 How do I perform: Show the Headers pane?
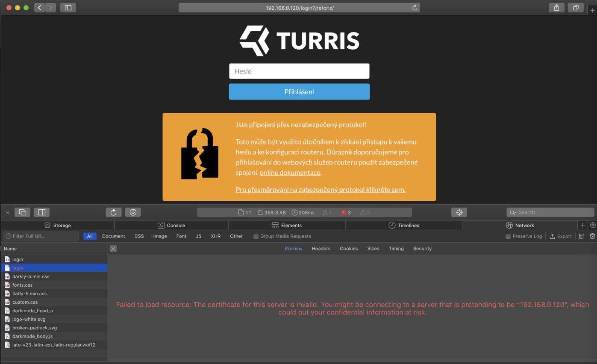click(x=321, y=249)
